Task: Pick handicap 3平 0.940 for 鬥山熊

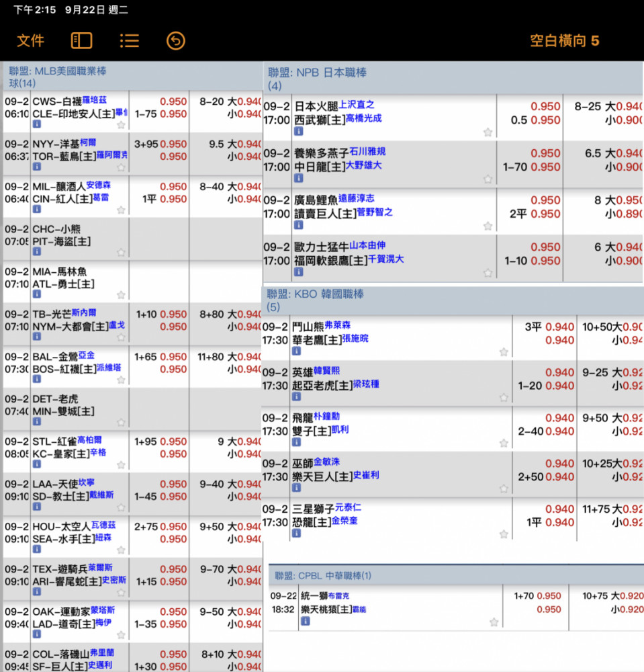Action: point(549,327)
